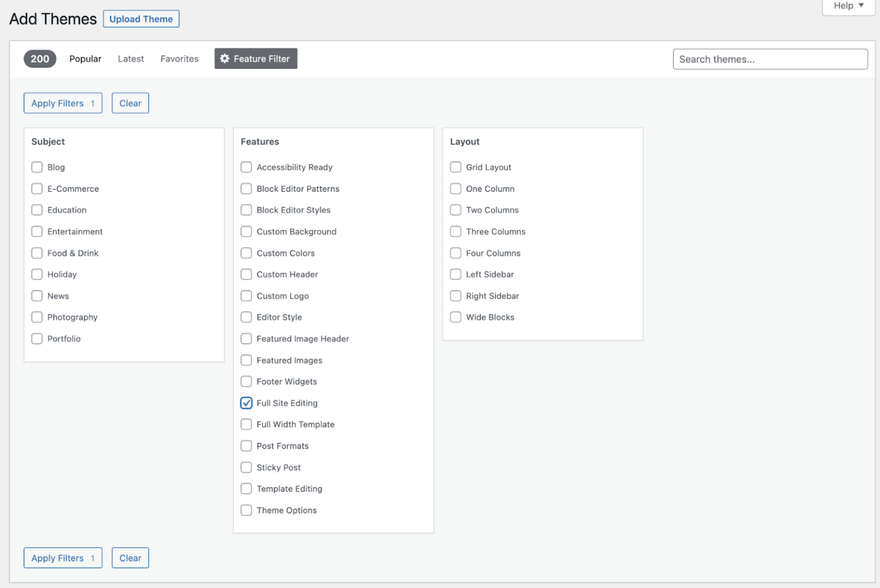The width and height of the screenshot is (880, 588).
Task: Click the Upload Theme button
Action: tap(141, 18)
